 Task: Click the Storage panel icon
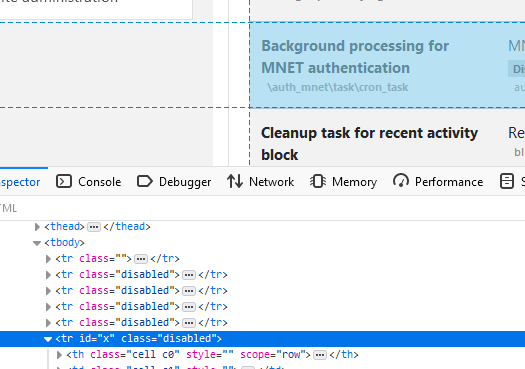point(507,181)
